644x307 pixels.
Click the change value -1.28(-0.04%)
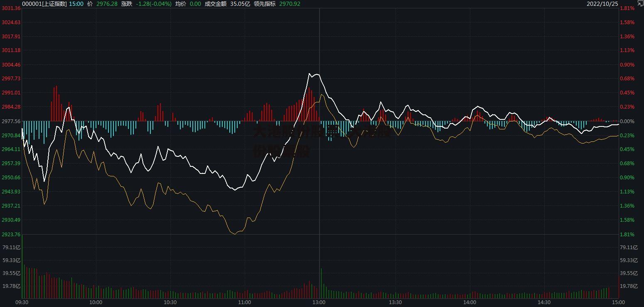coord(154,4)
